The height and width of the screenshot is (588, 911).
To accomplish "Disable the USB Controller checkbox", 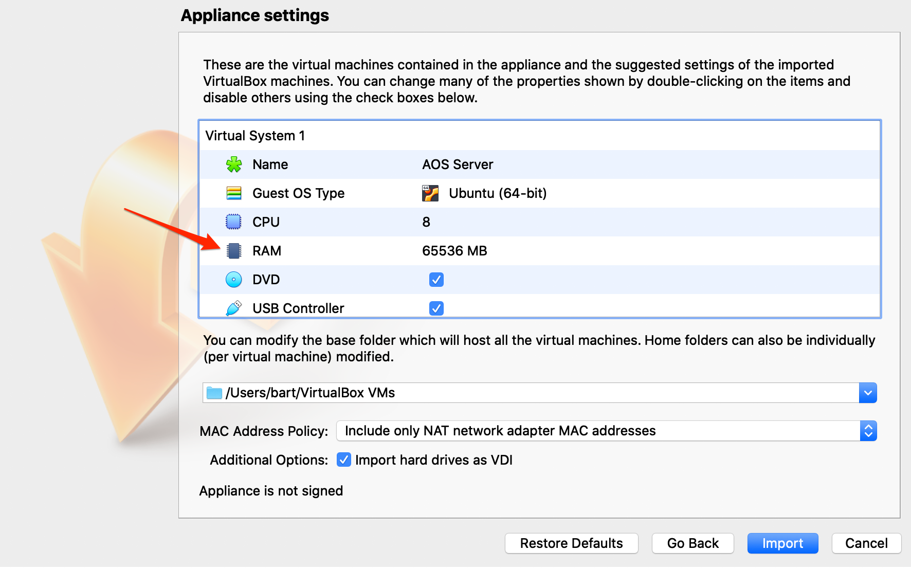I will (x=436, y=308).
